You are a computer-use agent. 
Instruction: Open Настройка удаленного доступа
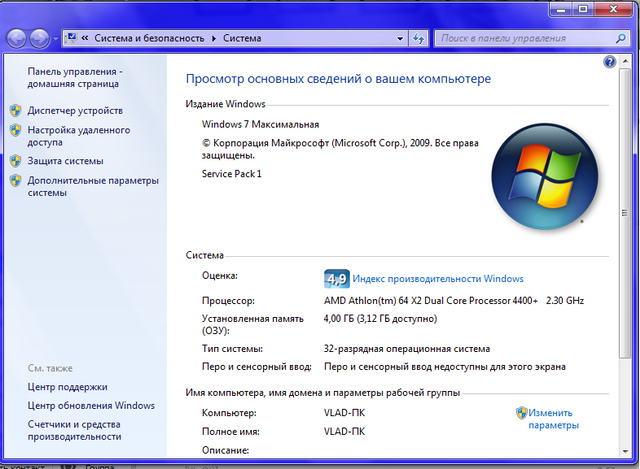[x=79, y=136]
